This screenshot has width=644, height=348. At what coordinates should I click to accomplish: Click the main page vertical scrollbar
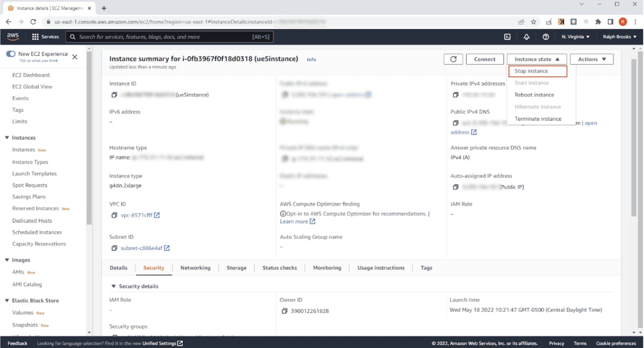(x=634, y=138)
